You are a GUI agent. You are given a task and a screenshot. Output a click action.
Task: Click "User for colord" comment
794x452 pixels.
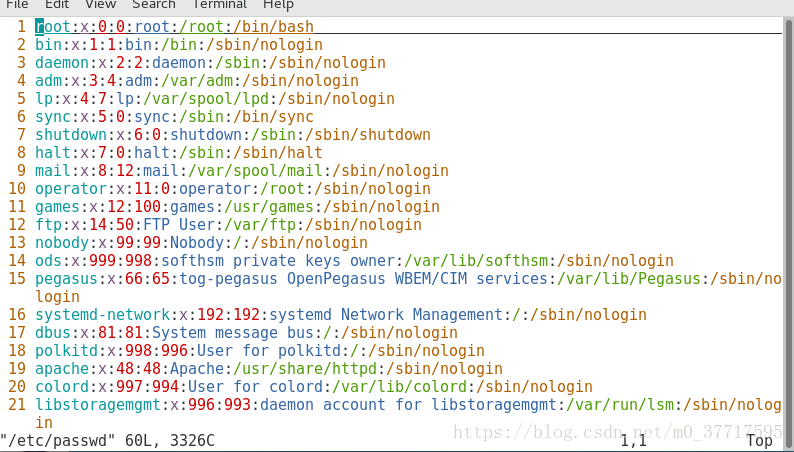[256, 387]
